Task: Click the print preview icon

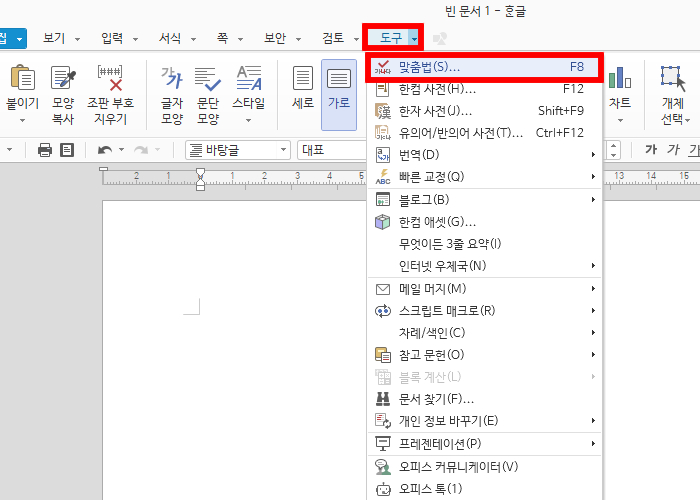Action: tap(67, 150)
